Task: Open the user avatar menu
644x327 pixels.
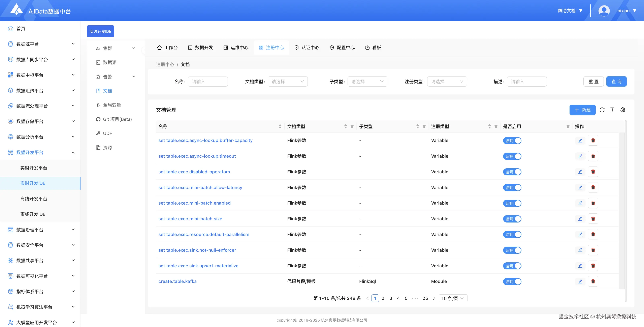Action: pyautogui.click(x=604, y=10)
